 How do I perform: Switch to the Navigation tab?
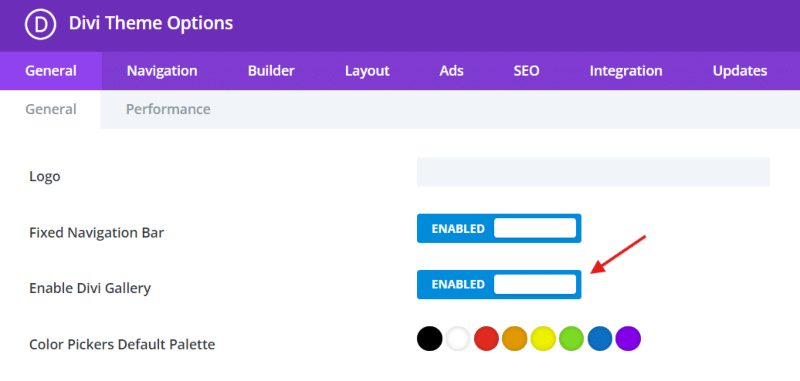coord(162,71)
